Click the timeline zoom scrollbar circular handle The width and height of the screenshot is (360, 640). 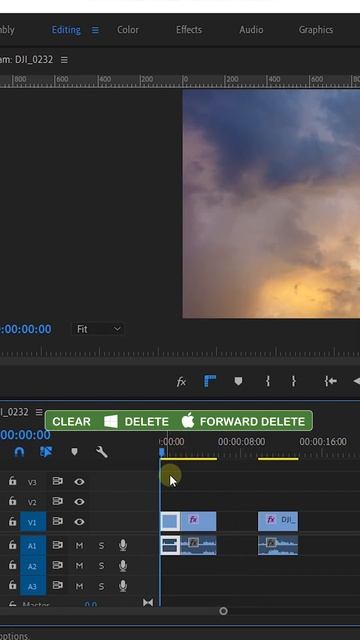click(223, 611)
